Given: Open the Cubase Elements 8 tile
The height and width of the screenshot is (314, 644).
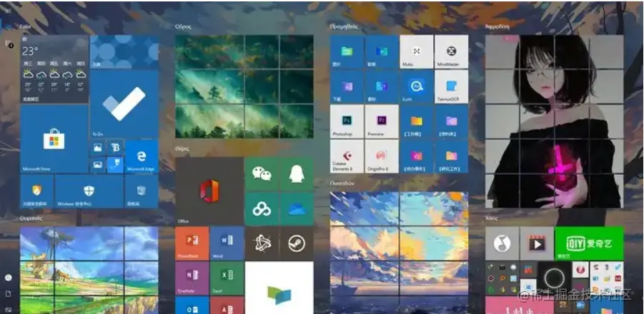Looking at the screenshot, I should click(347, 156).
